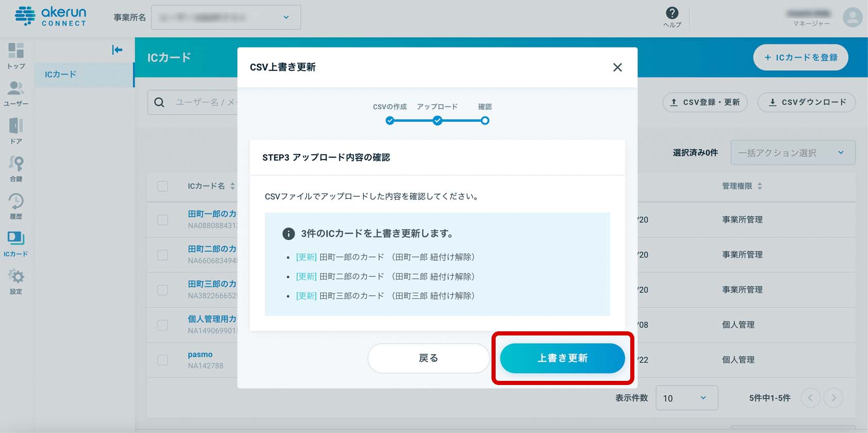The image size is (868, 433).
Task: Check the 個人管理用カード row checkbox
Action: coord(162,325)
